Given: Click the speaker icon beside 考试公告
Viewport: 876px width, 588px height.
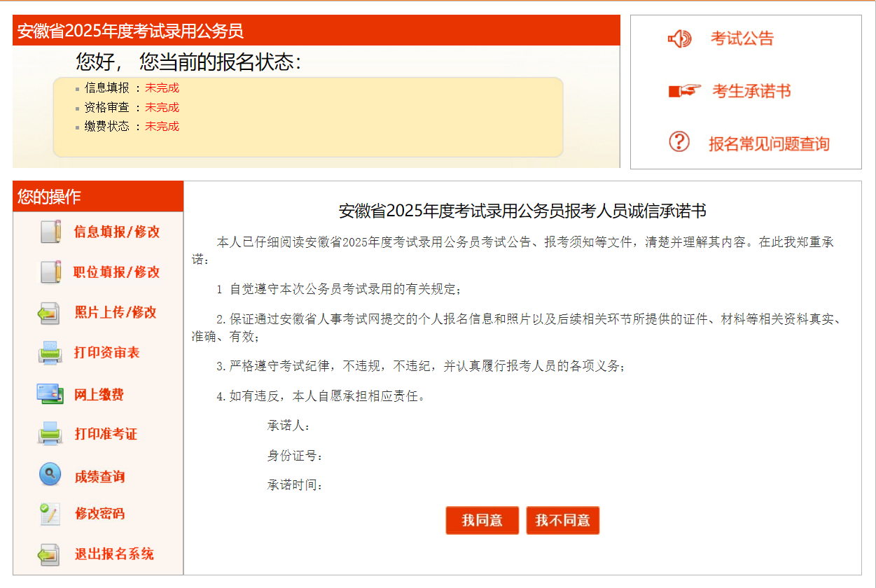Looking at the screenshot, I should (x=679, y=39).
